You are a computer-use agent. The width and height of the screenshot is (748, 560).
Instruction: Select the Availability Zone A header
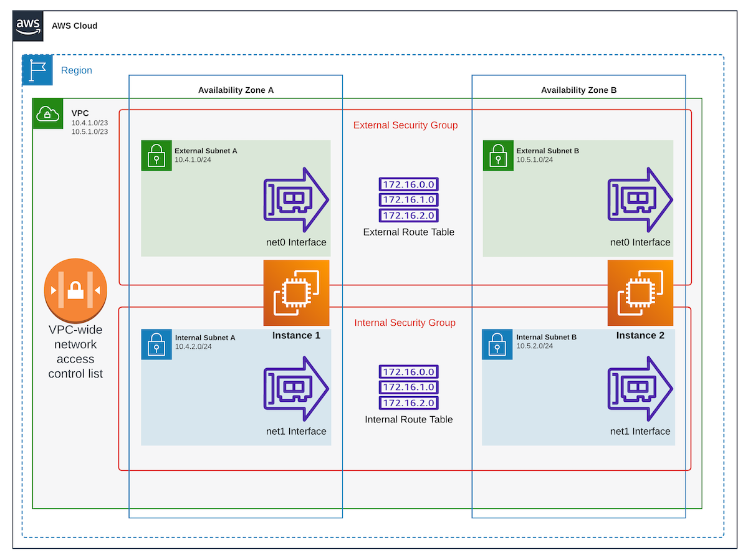(236, 90)
